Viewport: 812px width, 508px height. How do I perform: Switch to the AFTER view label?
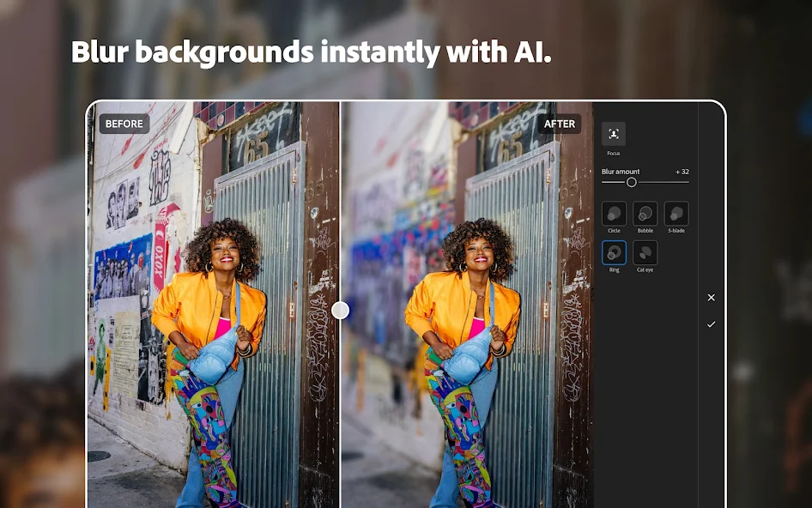(x=559, y=124)
